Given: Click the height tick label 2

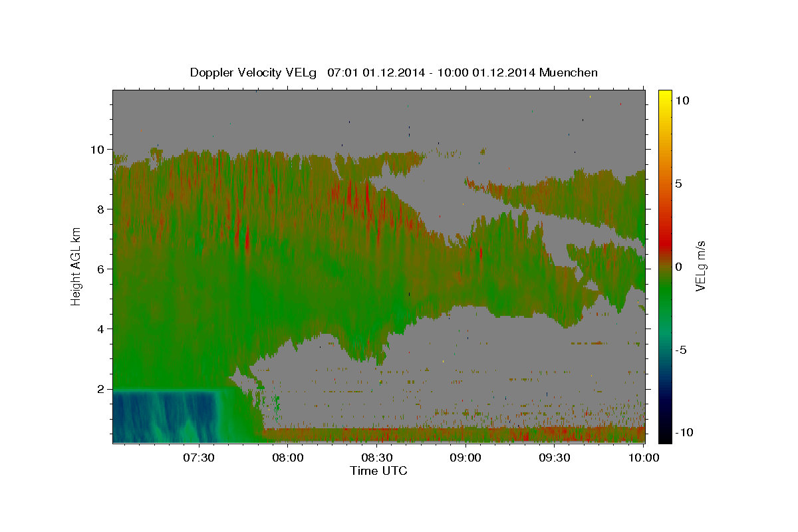Looking at the screenshot, I should [101, 389].
